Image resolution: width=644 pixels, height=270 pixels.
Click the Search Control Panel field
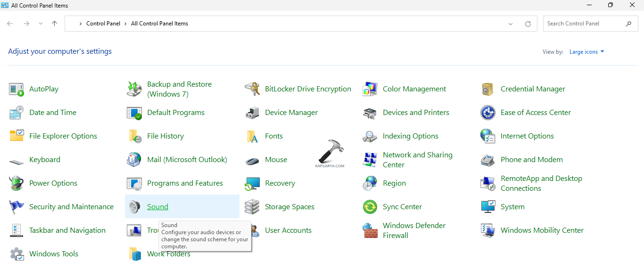585,24
